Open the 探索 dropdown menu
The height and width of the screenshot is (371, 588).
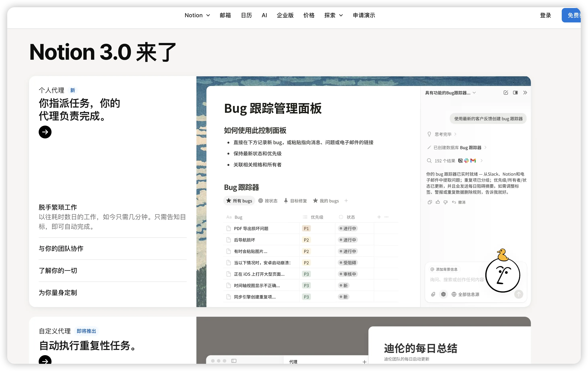333,15
